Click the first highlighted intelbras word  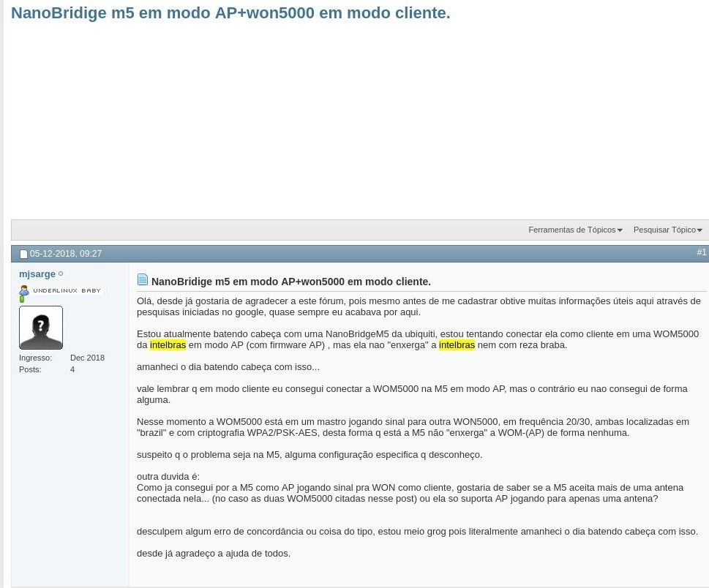click(x=168, y=345)
